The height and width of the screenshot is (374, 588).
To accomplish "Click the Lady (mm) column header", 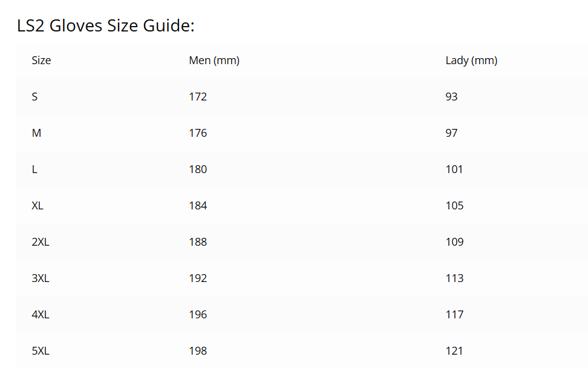I will (471, 61).
